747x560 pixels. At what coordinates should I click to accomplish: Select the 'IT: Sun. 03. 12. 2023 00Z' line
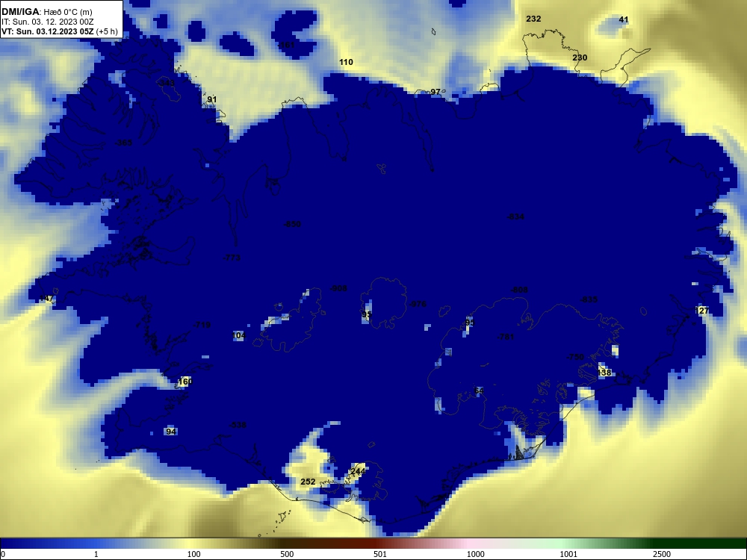(x=47, y=22)
